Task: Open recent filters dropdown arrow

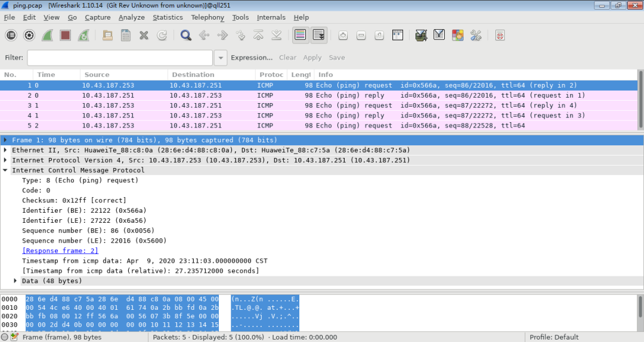Action: tap(221, 58)
